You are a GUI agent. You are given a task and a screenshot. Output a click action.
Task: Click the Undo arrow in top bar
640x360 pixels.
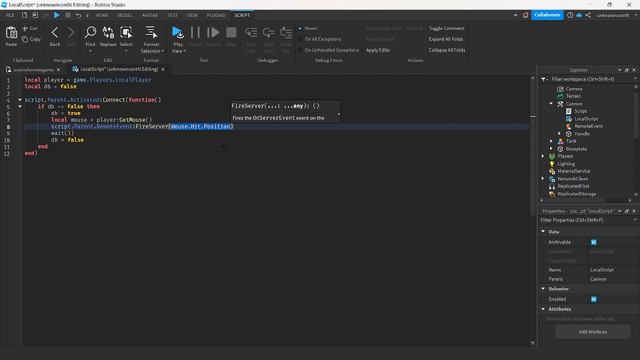coord(78,15)
